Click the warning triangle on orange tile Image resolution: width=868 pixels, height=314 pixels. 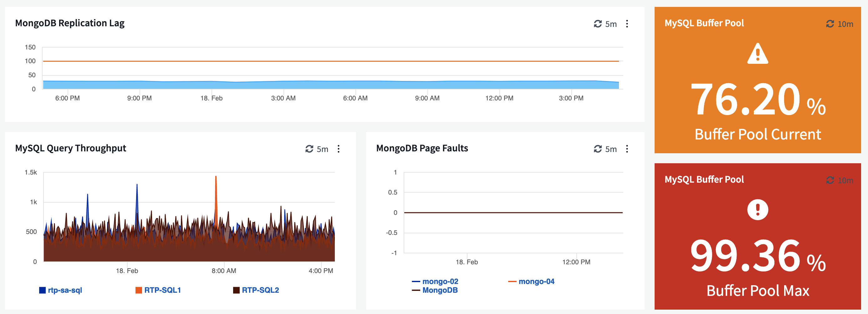click(758, 54)
